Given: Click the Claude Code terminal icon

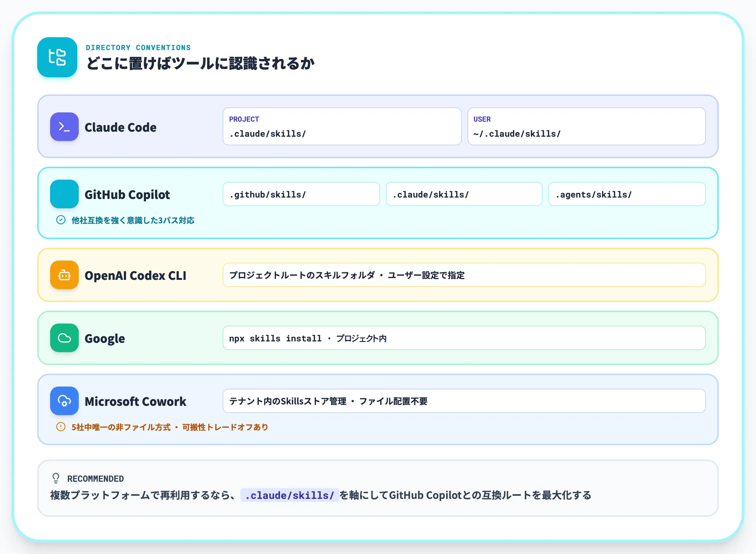Looking at the screenshot, I should pyautogui.click(x=64, y=127).
